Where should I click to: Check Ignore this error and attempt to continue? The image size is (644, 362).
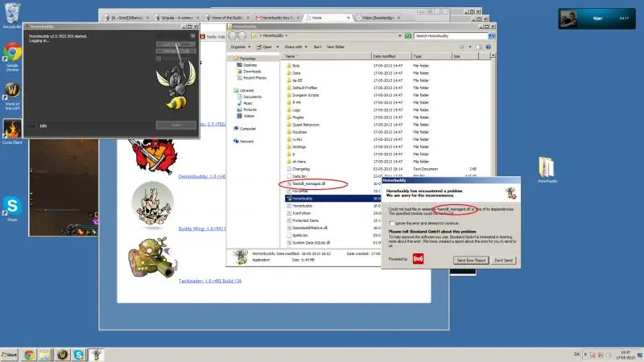click(x=392, y=224)
